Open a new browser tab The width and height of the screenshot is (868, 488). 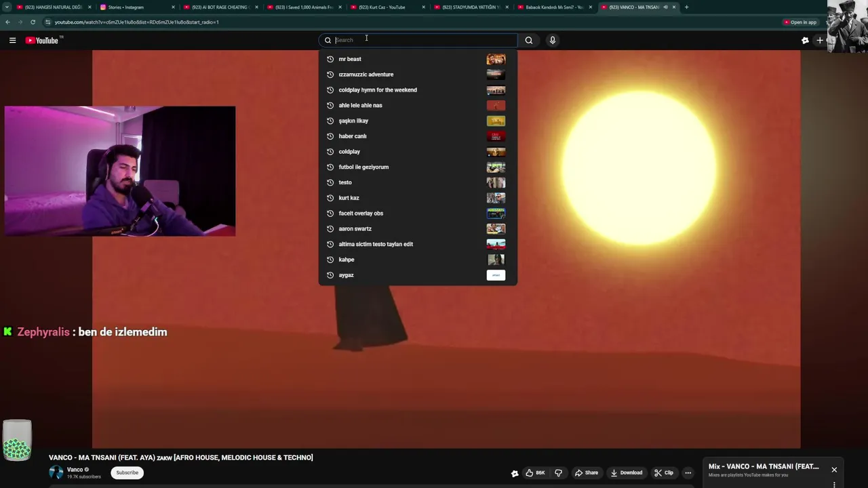tap(686, 7)
